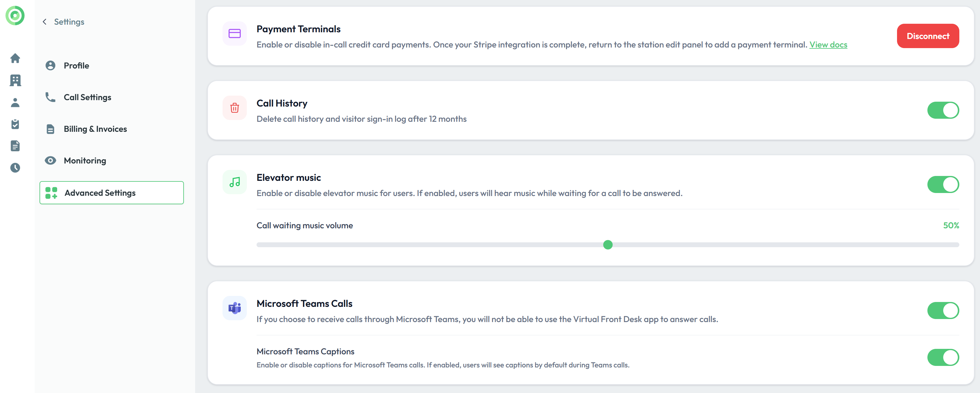Open the clipboard checkmark sidebar icon

(x=15, y=124)
